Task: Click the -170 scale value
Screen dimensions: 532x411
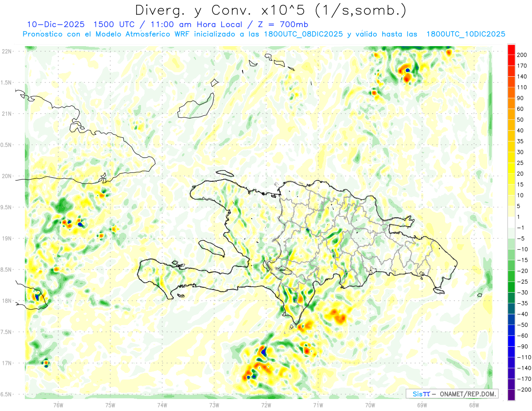Action: [x=524, y=379]
